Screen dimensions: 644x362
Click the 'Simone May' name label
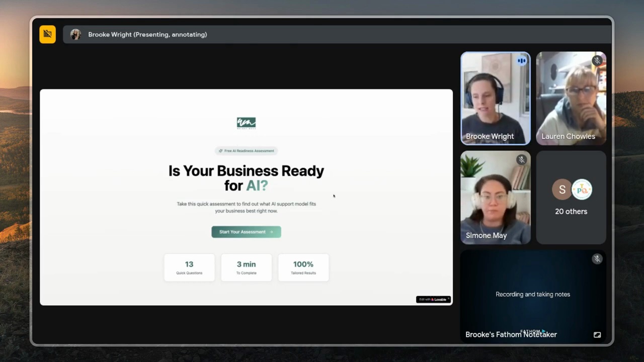pos(486,235)
